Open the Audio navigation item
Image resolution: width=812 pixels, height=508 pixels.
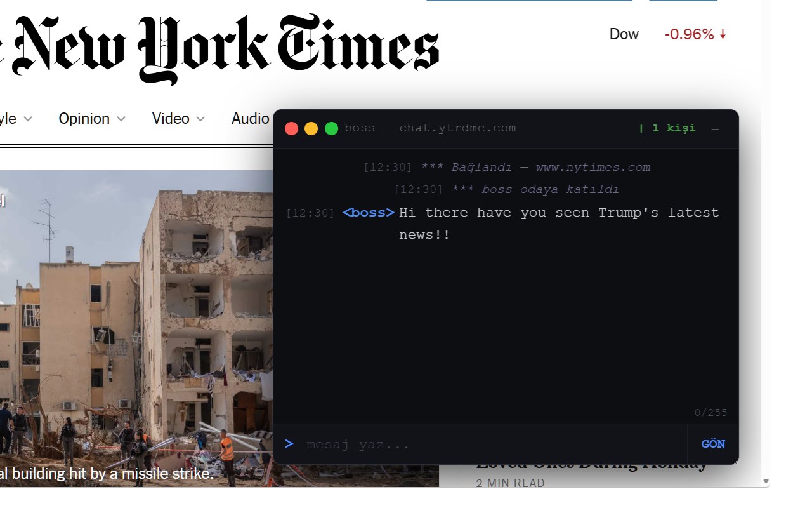(250, 119)
